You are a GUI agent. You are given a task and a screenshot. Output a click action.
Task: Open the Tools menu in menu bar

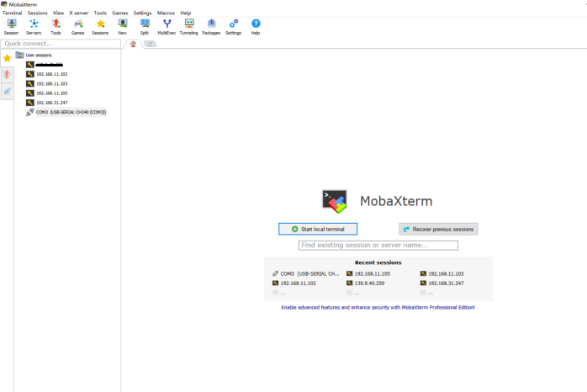(x=100, y=13)
